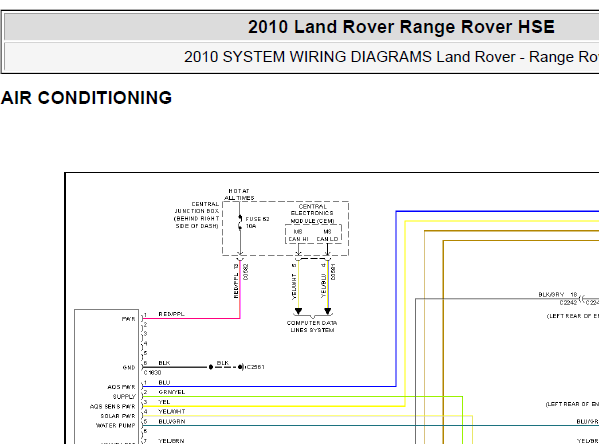Click the C1830 connector label
The height and width of the screenshot is (444, 599).
(x=152, y=373)
